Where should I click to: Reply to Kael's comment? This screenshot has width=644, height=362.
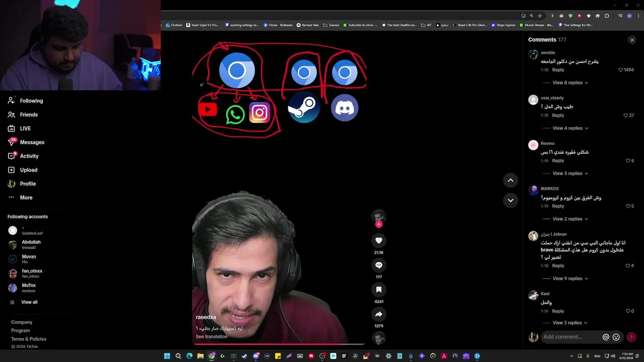click(558, 311)
